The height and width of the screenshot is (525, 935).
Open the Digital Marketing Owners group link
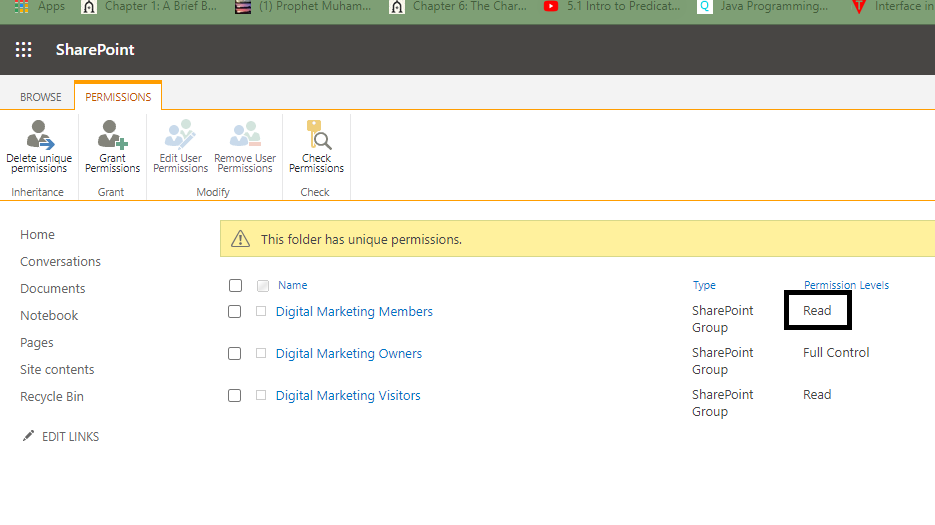[349, 353]
